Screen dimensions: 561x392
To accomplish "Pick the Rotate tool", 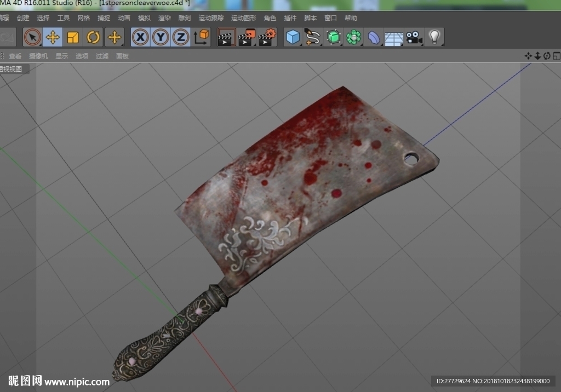I will (x=93, y=37).
